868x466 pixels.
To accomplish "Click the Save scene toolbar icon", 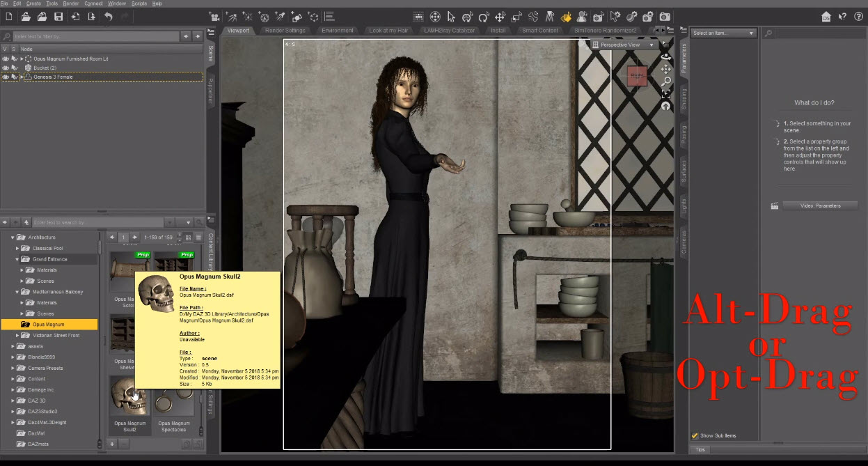I will point(58,16).
